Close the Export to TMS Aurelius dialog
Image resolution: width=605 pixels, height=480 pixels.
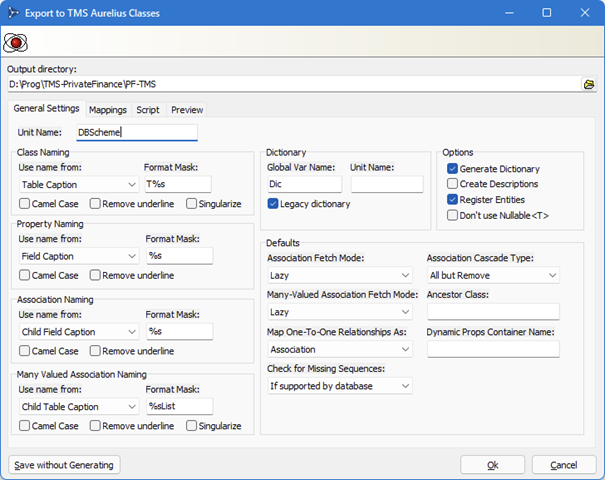pos(585,13)
